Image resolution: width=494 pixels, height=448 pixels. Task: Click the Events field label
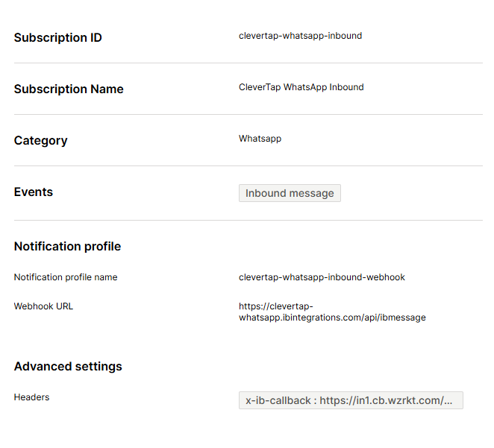(34, 192)
